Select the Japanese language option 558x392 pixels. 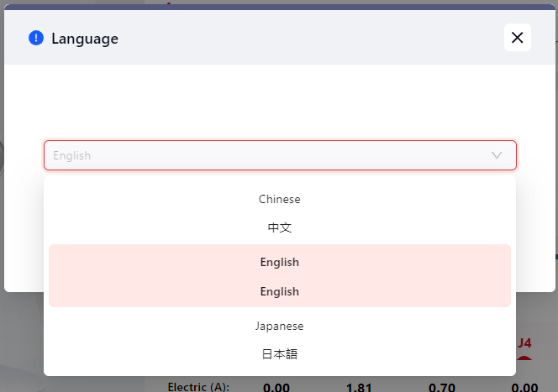coord(279,326)
